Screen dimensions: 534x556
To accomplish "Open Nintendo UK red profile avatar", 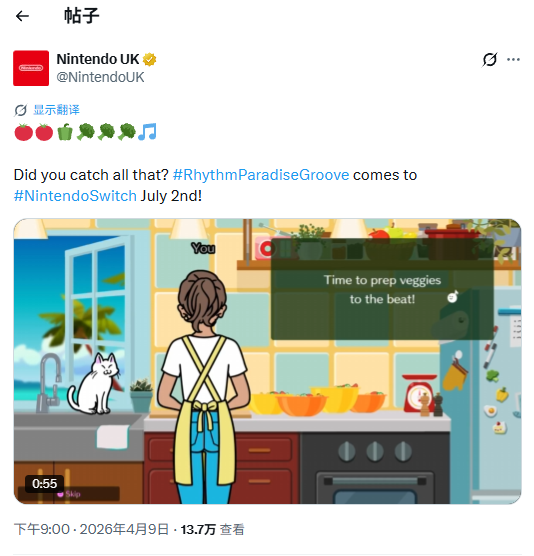I will [31, 68].
